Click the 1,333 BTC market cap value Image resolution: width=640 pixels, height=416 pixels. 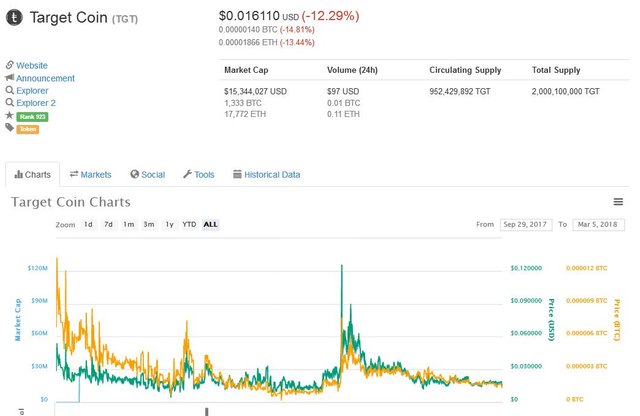[243, 103]
